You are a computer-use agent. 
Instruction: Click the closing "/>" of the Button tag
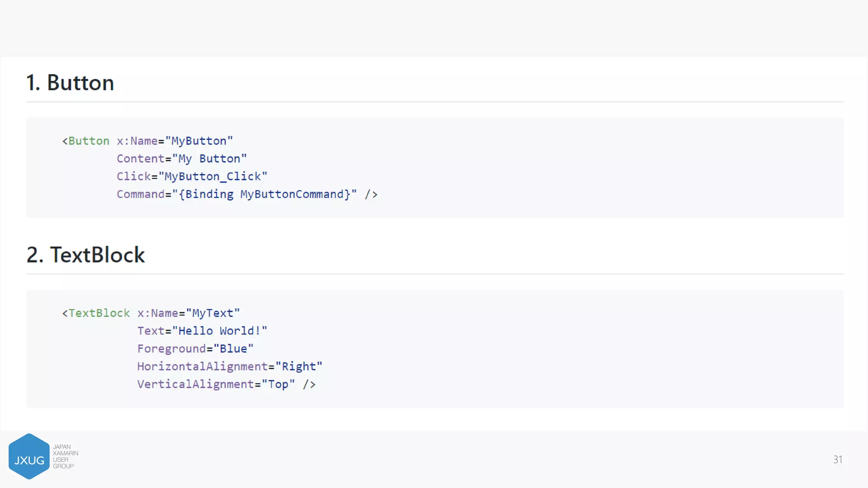[371, 194]
